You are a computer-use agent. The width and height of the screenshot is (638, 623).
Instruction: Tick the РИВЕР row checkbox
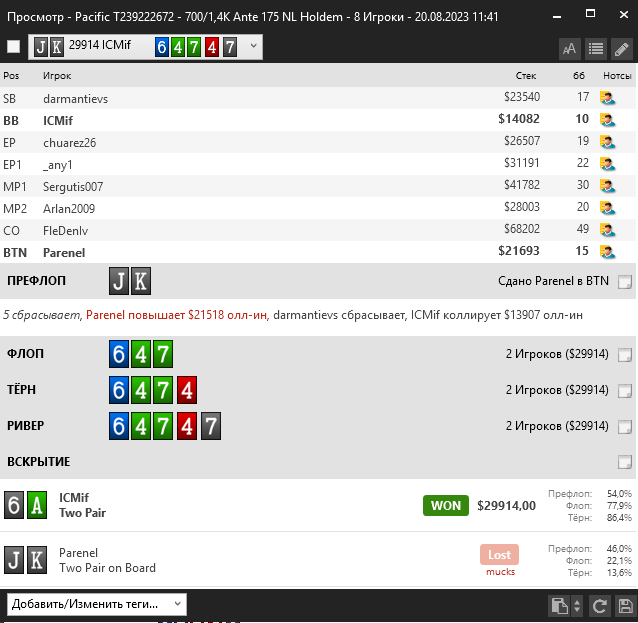[625, 426]
